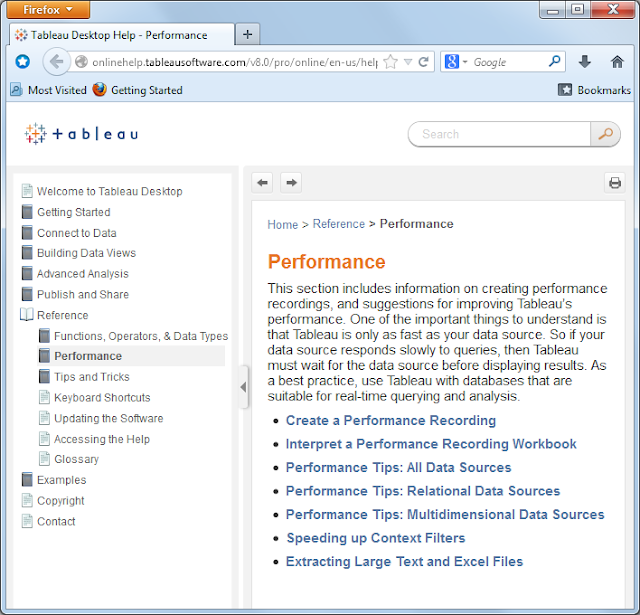Open Extracting Large Text and Excel Files
Viewport: 640px width, 615px height.
point(404,562)
